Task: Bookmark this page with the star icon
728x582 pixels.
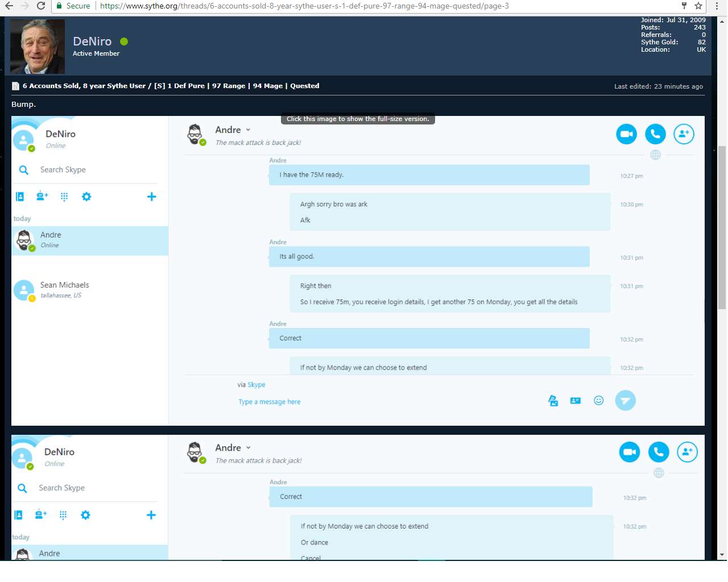Action: (x=698, y=6)
